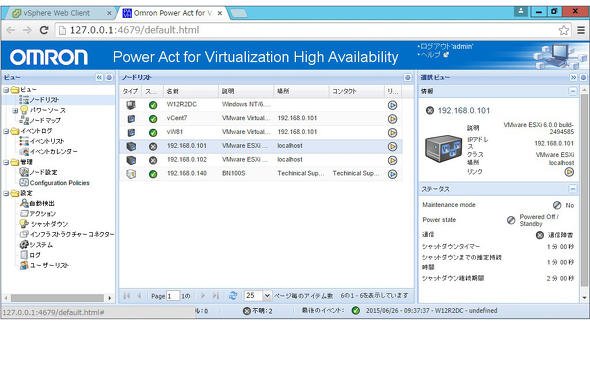Reload the browser page
This screenshot has width=590, height=391.
[44, 30]
